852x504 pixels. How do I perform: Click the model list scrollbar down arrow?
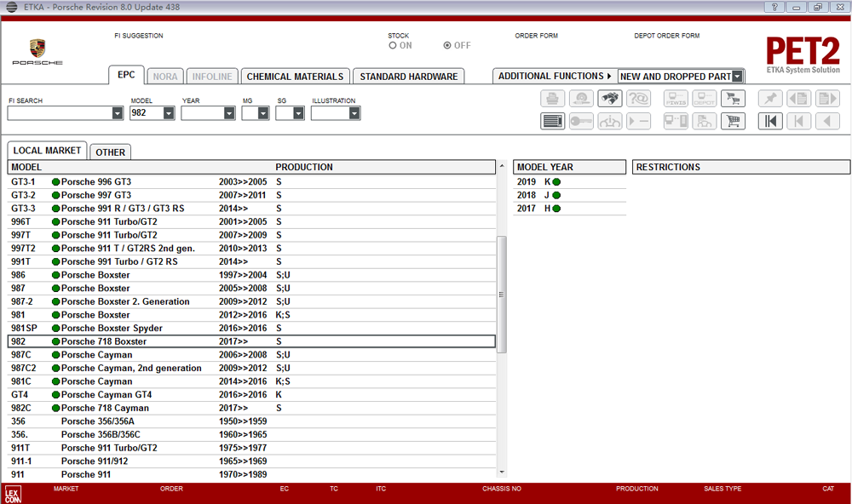coord(502,472)
